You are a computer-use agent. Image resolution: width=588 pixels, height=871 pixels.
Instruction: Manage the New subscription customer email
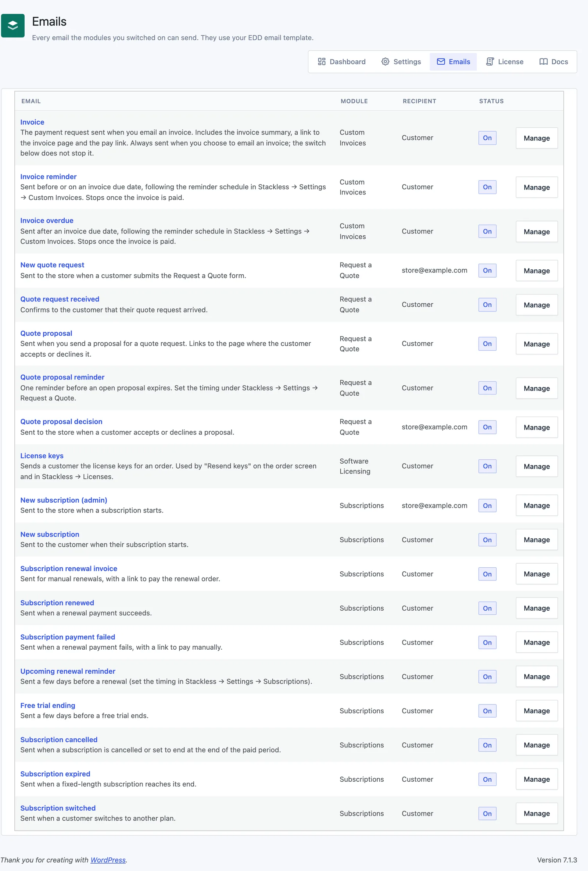point(537,540)
